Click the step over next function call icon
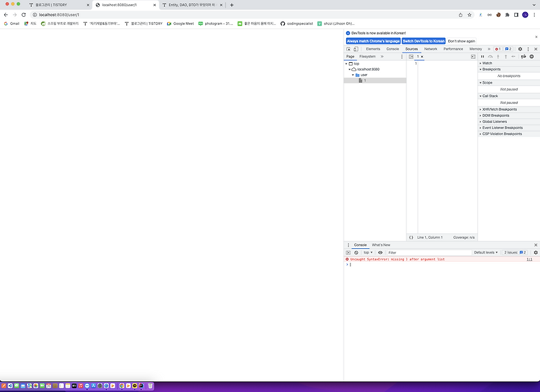This screenshot has width=540, height=392. point(491,57)
